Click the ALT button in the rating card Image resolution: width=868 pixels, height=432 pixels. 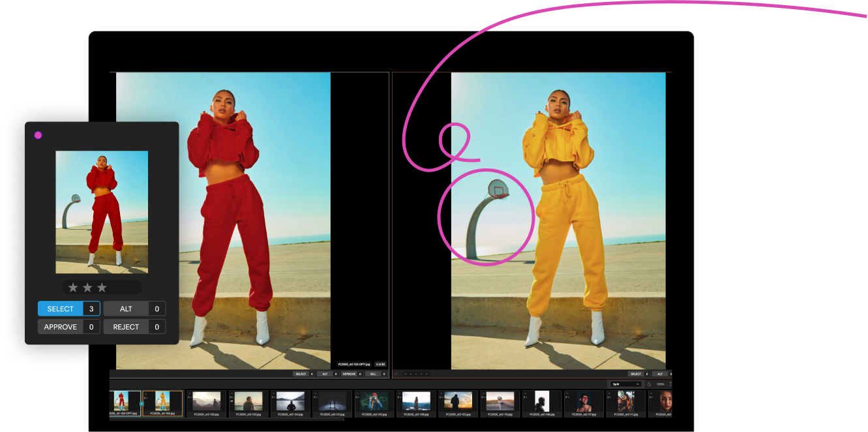pyautogui.click(x=126, y=309)
